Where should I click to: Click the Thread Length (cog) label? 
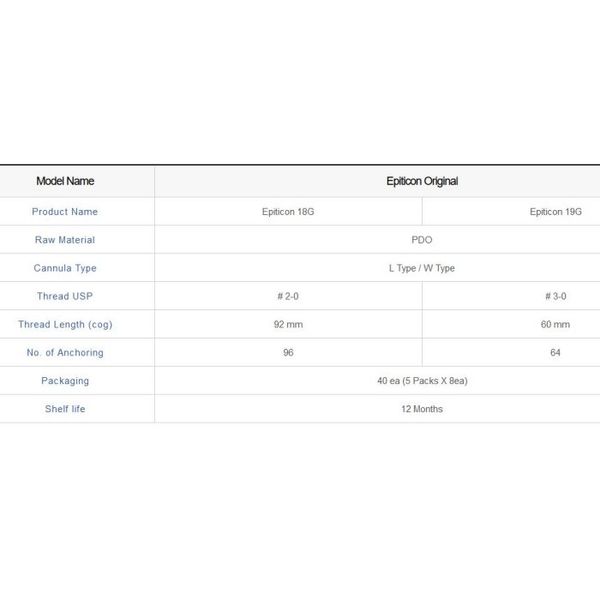coord(65,324)
